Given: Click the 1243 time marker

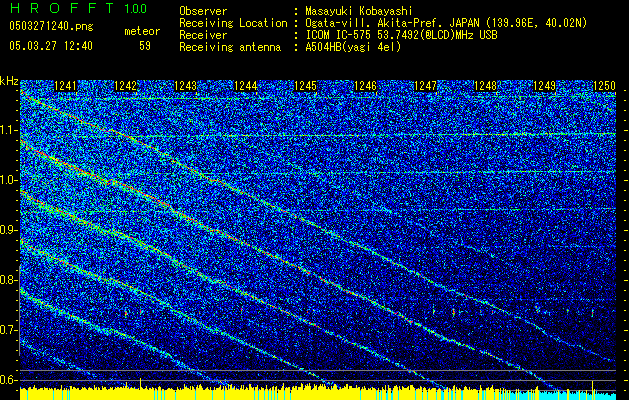Looking at the screenshot, I should point(185,86).
